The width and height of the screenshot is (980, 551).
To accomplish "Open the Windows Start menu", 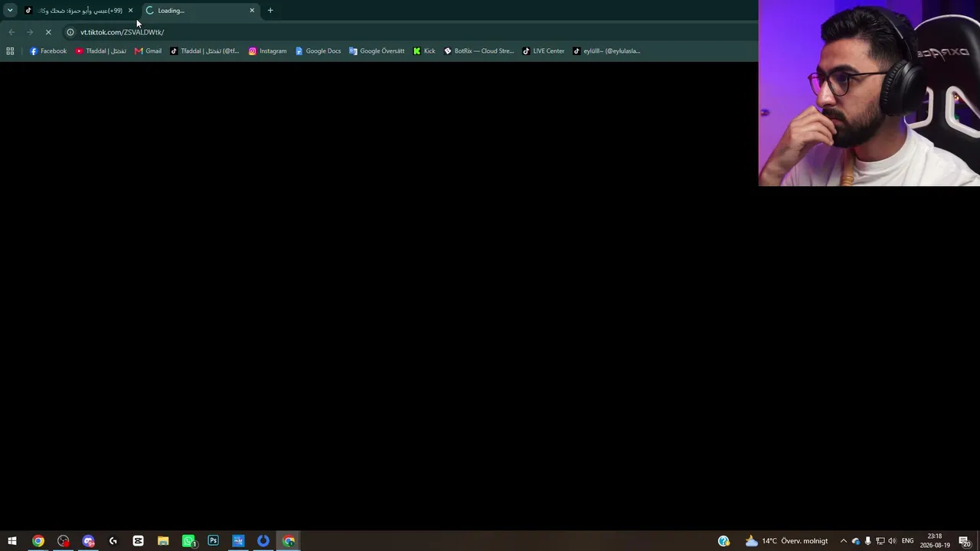I will tap(12, 541).
